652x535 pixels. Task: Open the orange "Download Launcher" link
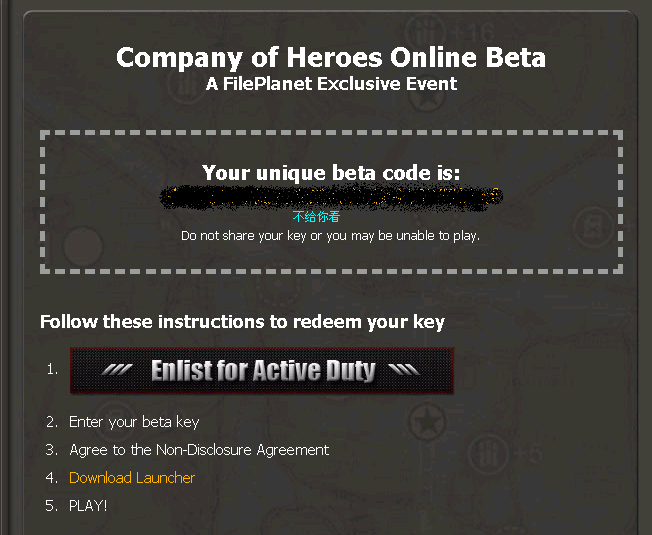coord(132,478)
